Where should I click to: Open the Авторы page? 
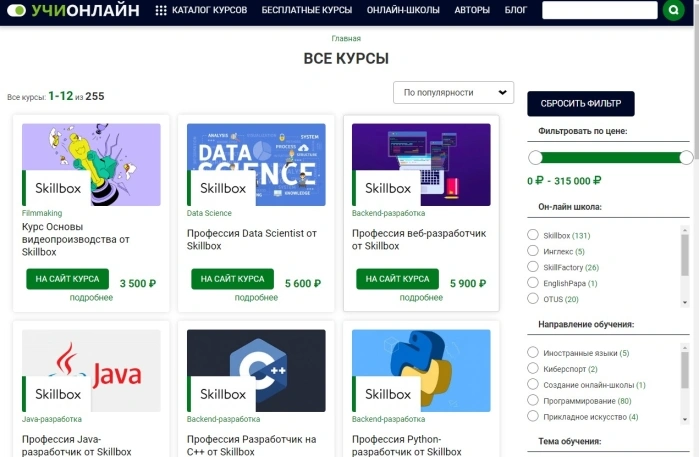472,10
